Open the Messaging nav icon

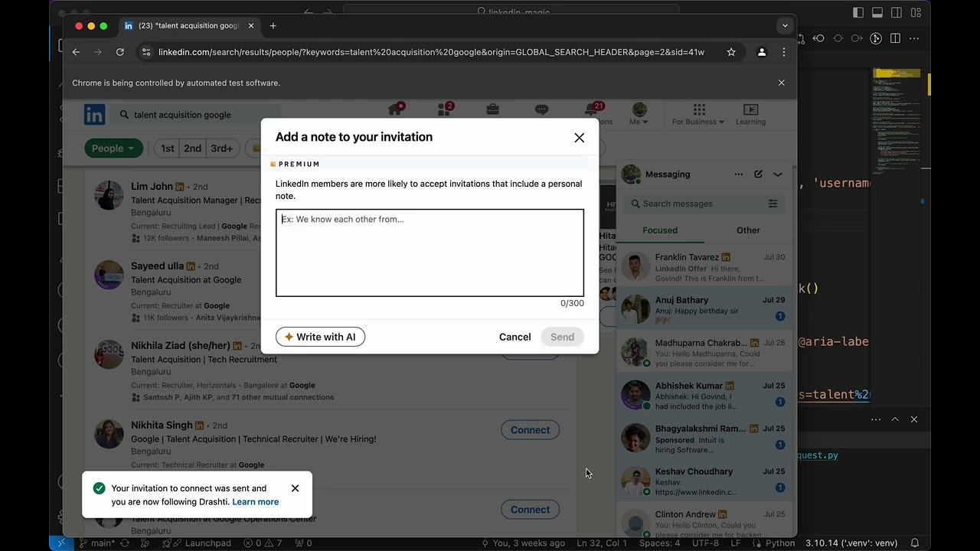pyautogui.click(x=541, y=110)
